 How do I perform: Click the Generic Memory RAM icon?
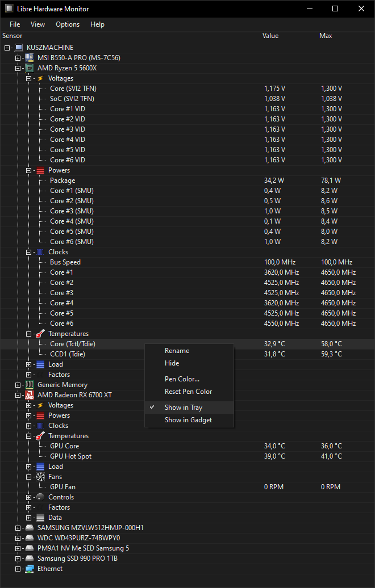coord(29,385)
